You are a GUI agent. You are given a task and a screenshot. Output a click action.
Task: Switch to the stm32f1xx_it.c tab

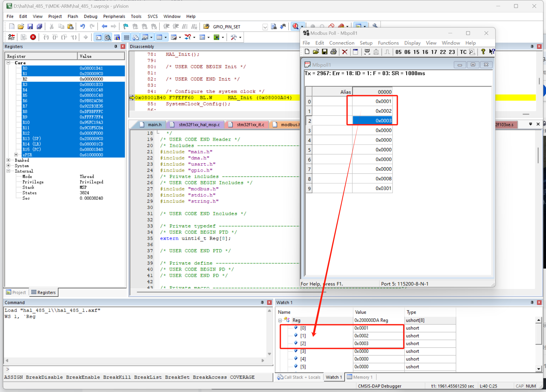(250, 125)
